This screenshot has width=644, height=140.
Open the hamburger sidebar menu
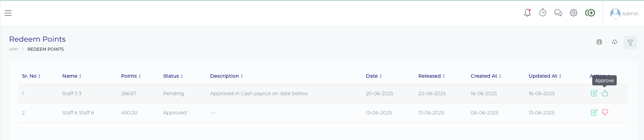tap(8, 13)
